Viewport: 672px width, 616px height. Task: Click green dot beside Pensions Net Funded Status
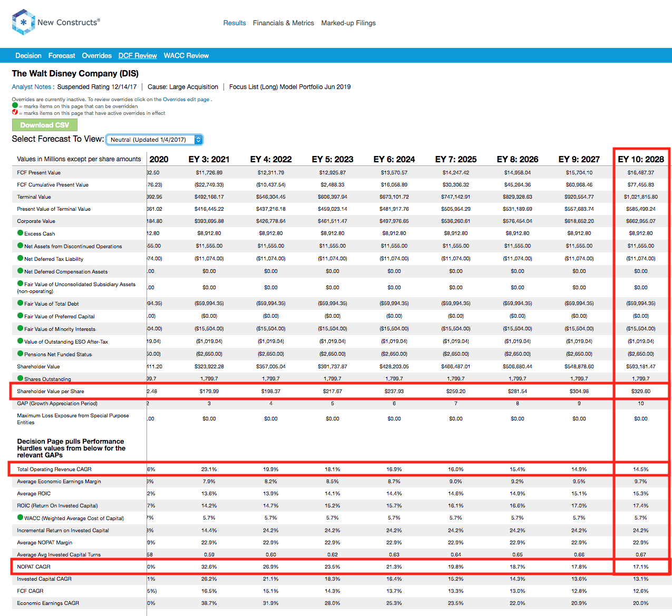[21, 354]
